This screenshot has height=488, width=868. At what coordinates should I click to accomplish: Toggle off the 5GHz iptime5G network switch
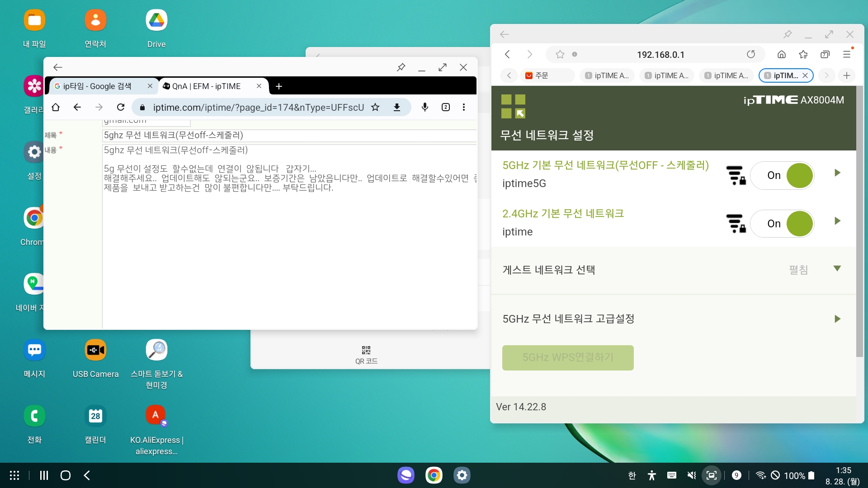[x=782, y=176]
